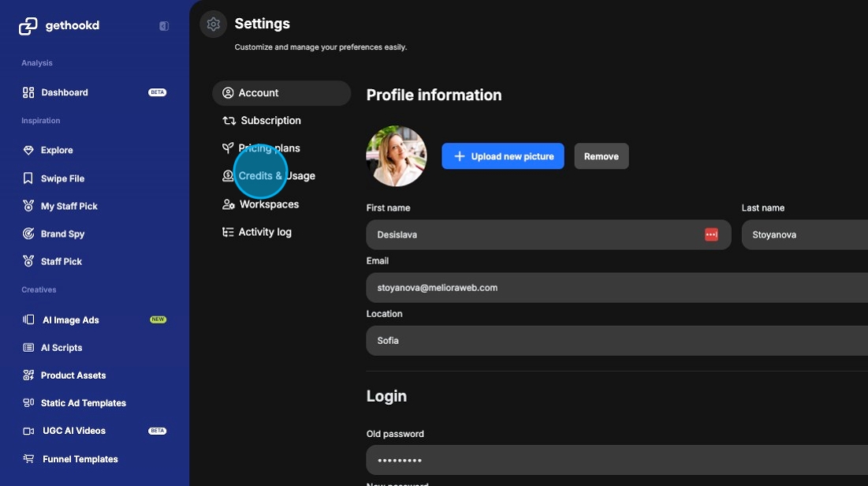Switch to the Subscription settings tab
The height and width of the screenshot is (486, 868).
click(270, 121)
